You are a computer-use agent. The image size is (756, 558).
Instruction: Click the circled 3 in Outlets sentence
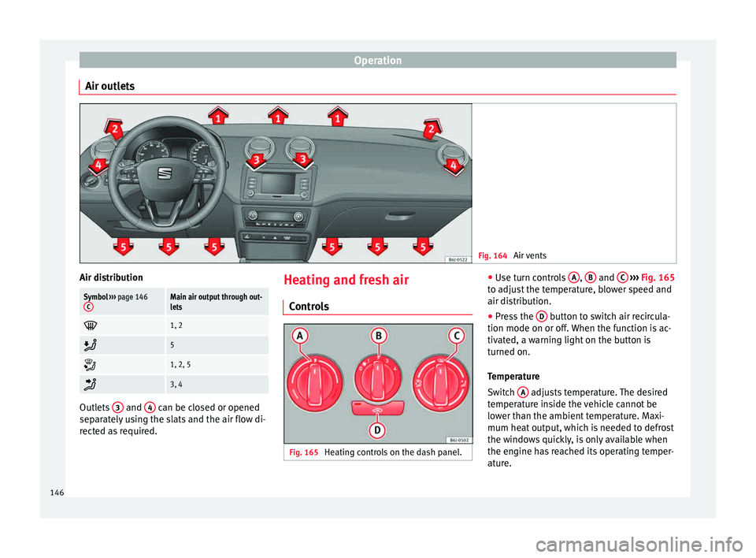[117, 407]
